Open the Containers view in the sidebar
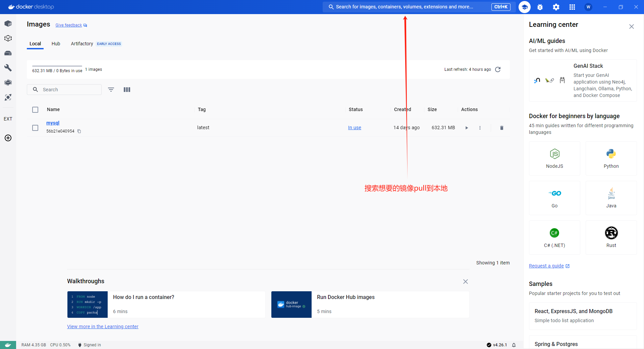The image size is (644, 349). tap(8, 23)
